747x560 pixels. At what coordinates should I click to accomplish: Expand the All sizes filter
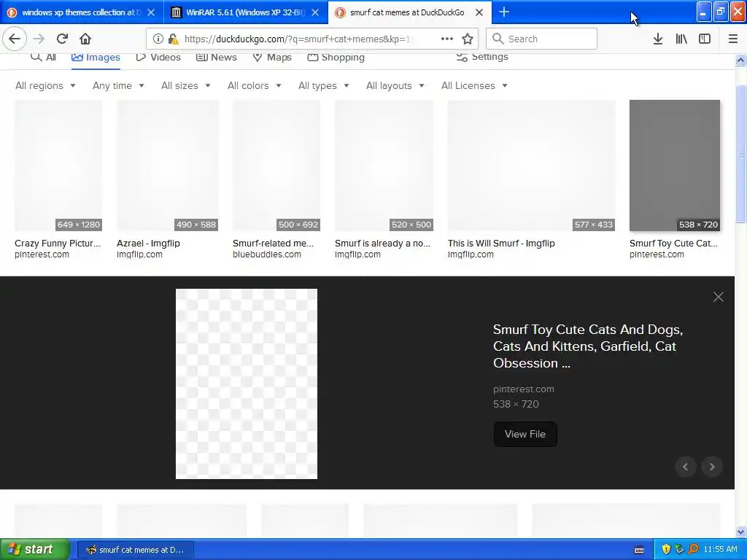pyautogui.click(x=186, y=86)
